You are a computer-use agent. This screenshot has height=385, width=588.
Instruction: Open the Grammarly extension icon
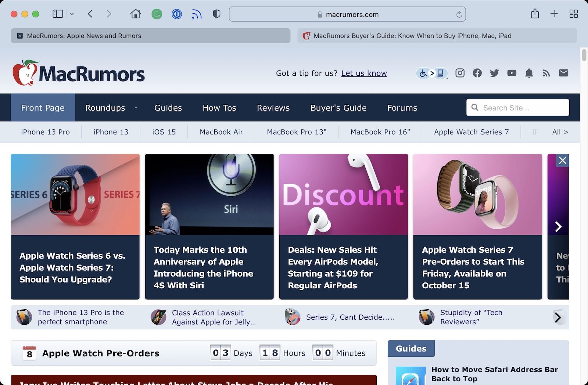click(x=157, y=14)
